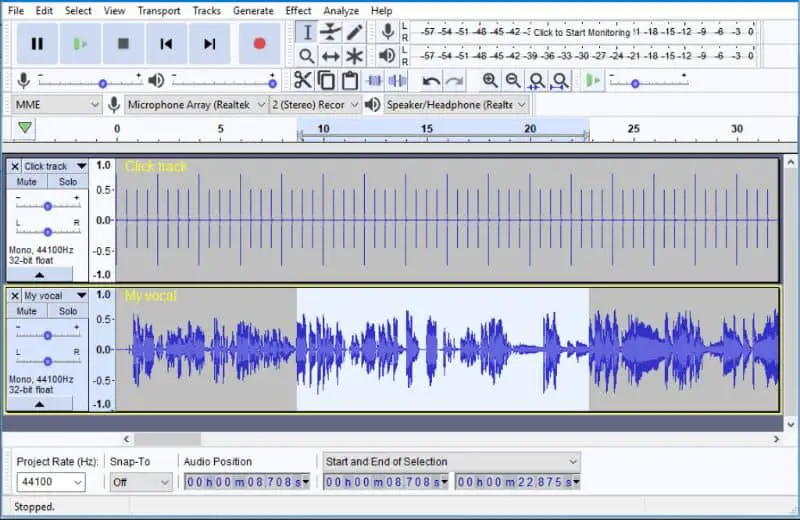Image resolution: width=800 pixels, height=520 pixels.
Task: Open the Generate menu
Action: click(253, 10)
